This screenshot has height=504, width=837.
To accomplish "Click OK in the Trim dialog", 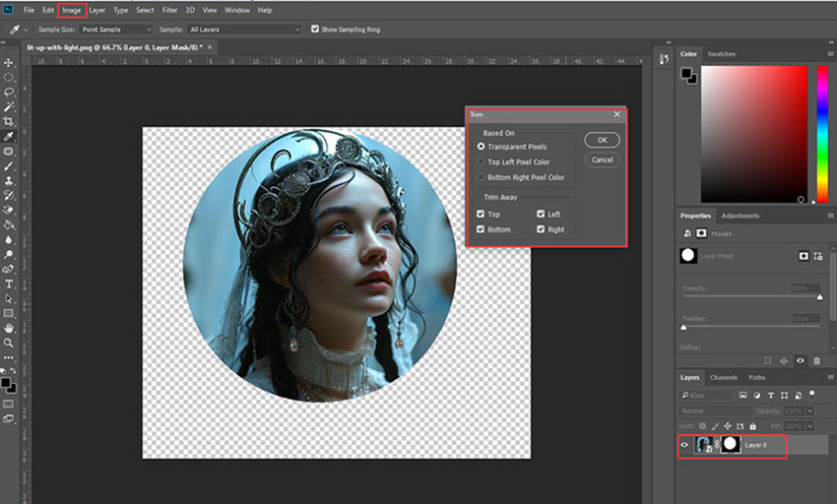I will point(602,140).
